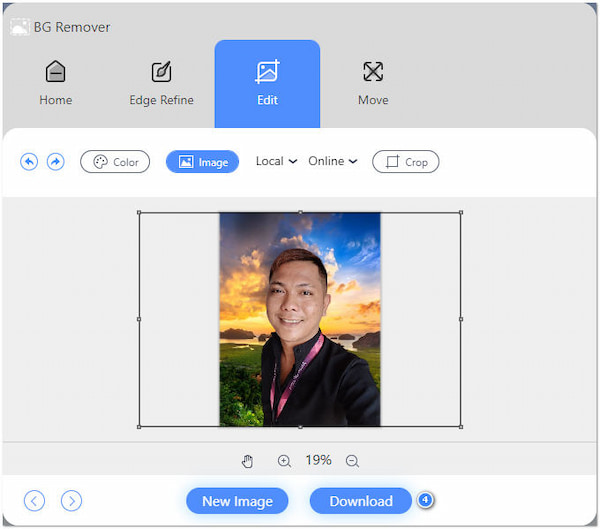Click the redo arrow icon
Viewport: 600px width, 529px height.
(56, 162)
